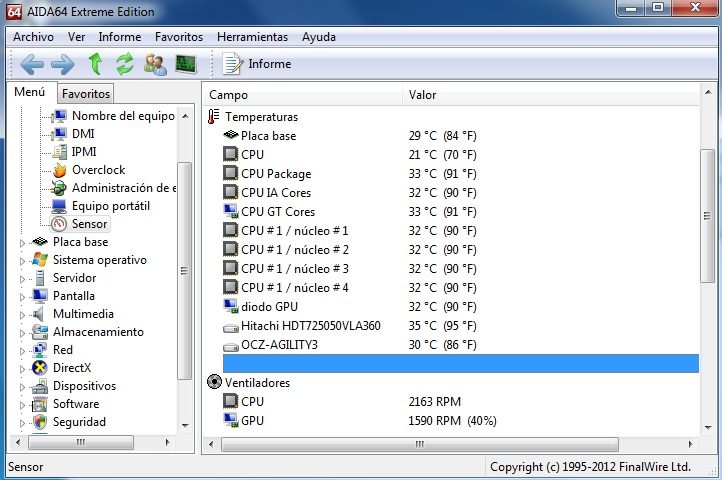Expand the Placa base tree node
This screenshot has height=480, width=722.
[x=23, y=242]
